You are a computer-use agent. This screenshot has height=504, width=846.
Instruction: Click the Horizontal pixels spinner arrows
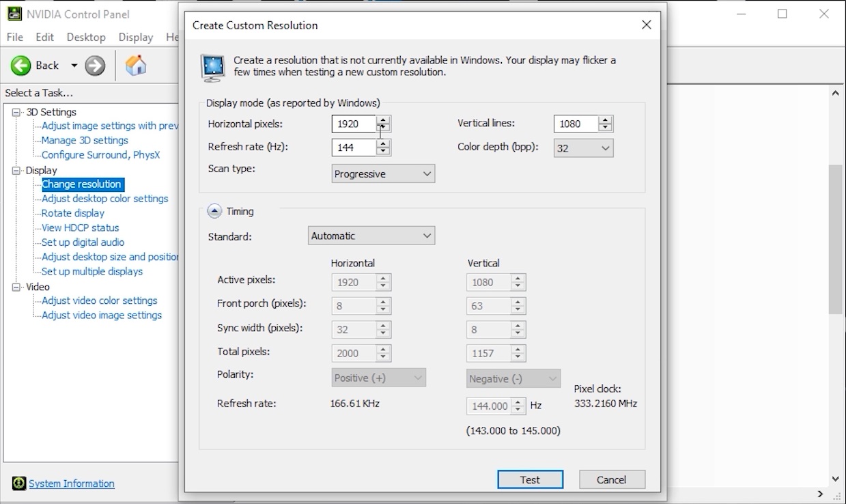[383, 124]
